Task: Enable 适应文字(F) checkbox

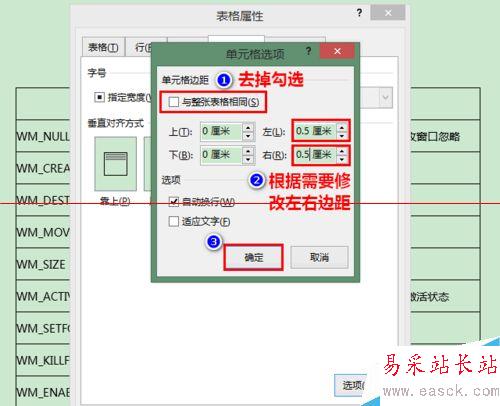Action: (174, 221)
